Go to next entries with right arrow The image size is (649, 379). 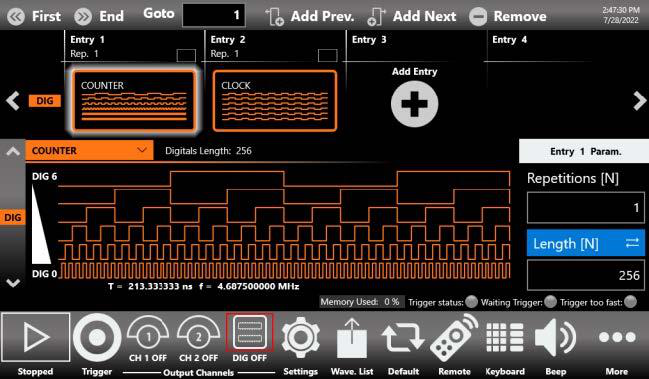tap(639, 101)
